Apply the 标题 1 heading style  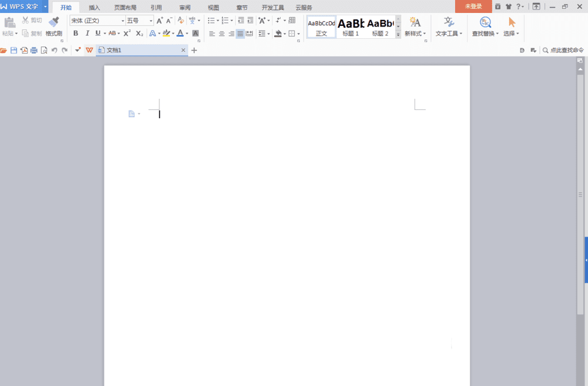[350, 27]
